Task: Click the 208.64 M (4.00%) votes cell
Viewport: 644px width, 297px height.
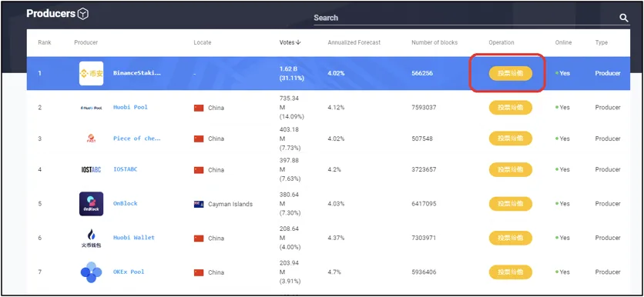Action: pos(290,238)
